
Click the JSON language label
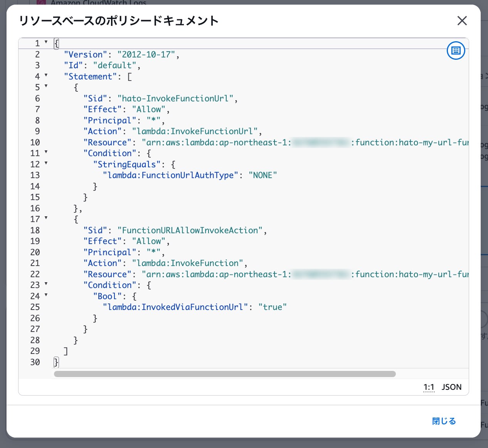[x=451, y=387]
